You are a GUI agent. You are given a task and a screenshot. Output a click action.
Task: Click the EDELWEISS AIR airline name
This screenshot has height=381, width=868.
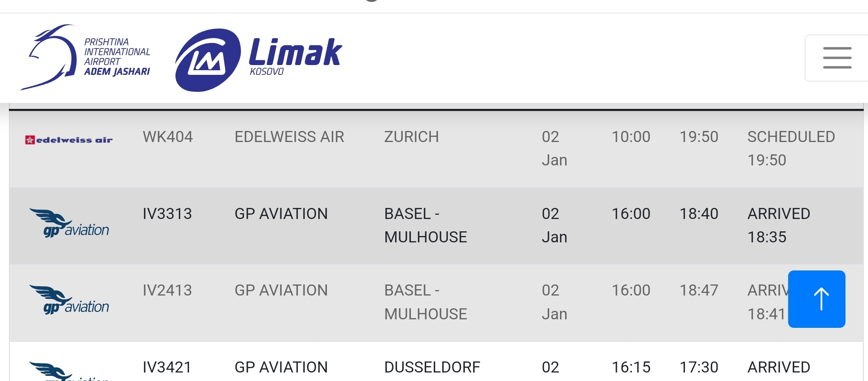point(289,137)
